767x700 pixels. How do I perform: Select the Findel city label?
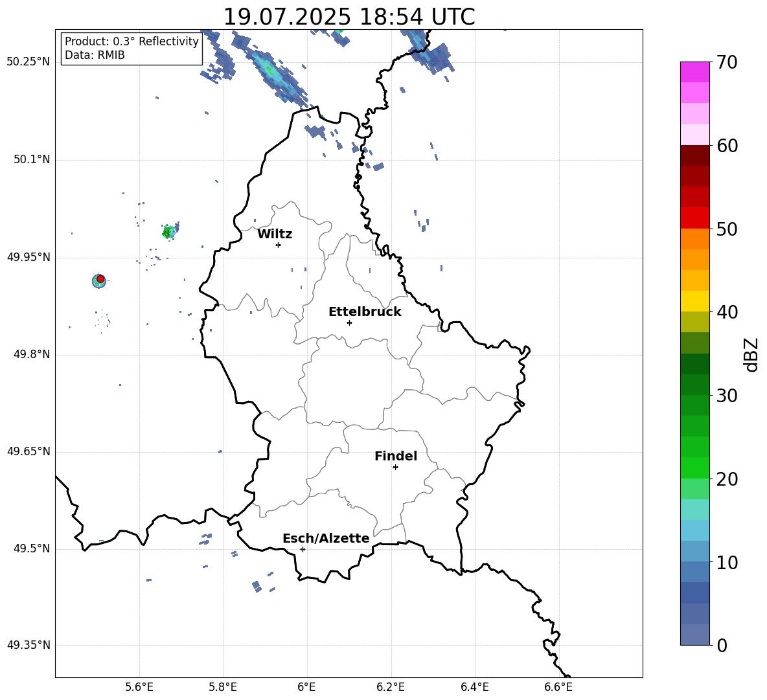click(x=396, y=456)
